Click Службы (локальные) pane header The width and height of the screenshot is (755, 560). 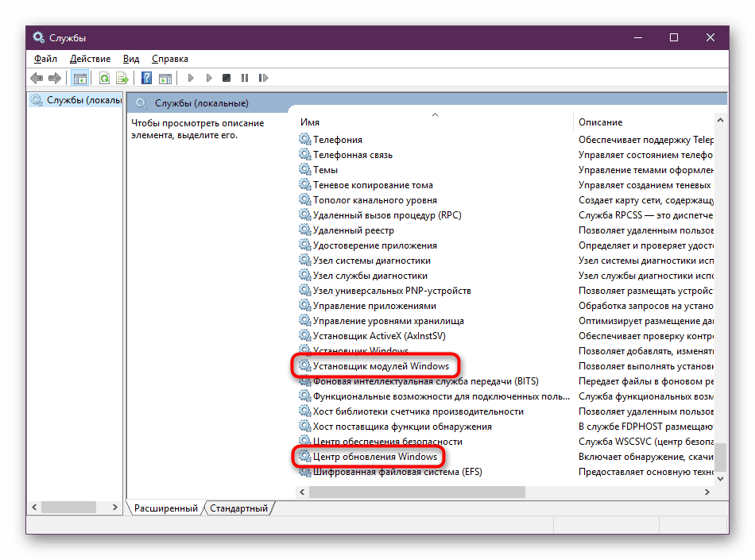(201, 103)
